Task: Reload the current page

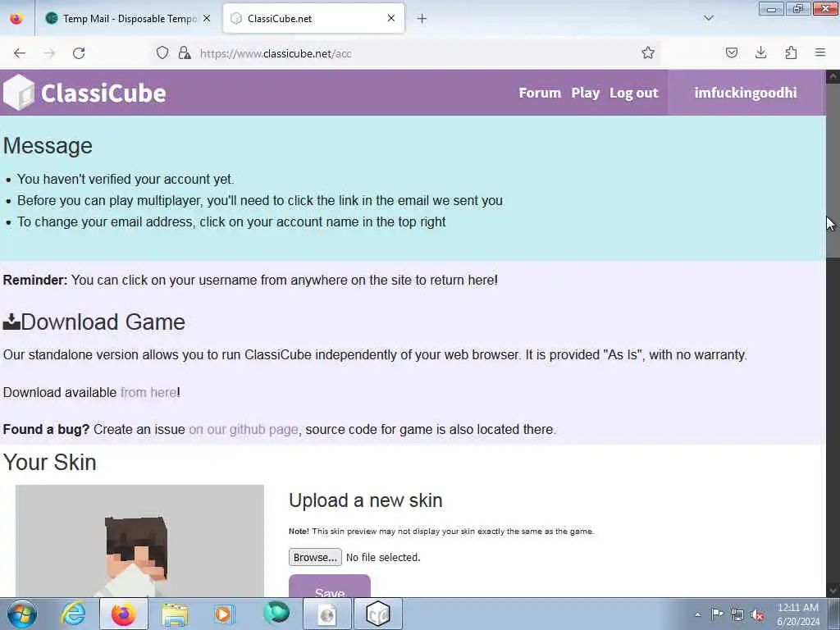Action: point(79,53)
